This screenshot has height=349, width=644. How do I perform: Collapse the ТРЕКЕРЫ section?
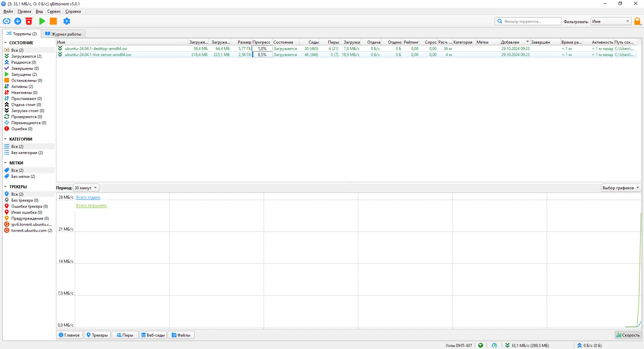click(x=5, y=187)
